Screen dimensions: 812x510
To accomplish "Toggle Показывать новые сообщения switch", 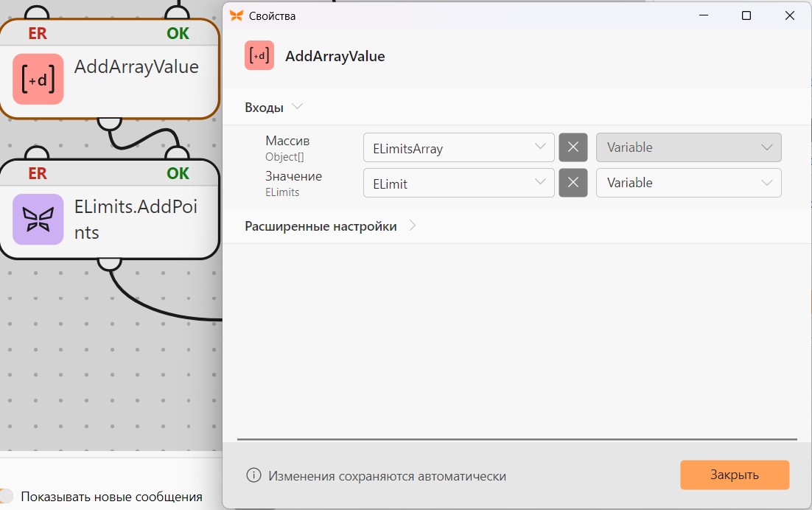I will pyautogui.click(x=6, y=496).
